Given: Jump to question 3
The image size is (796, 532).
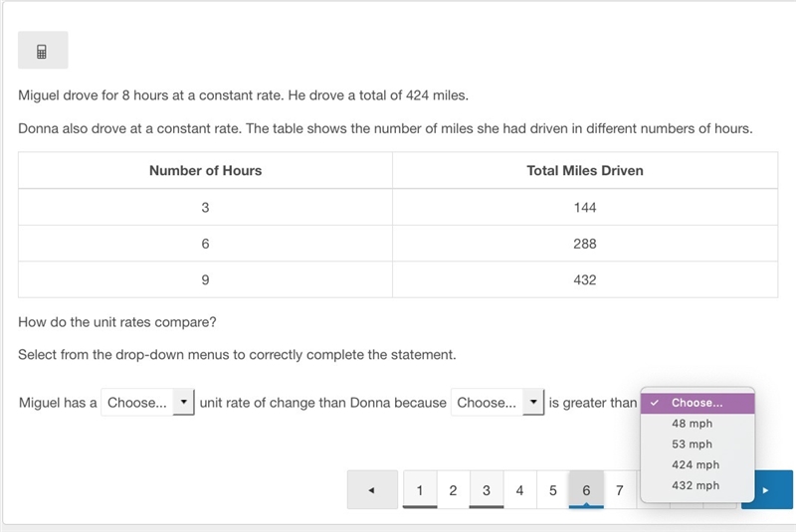Looking at the screenshot, I should [x=487, y=490].
